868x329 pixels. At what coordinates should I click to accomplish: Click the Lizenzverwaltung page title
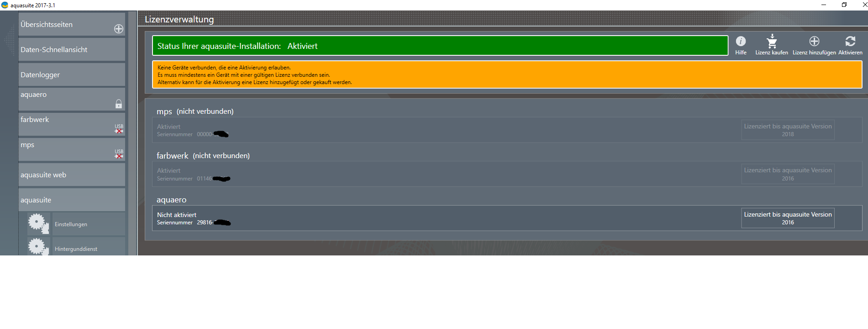(179, 19)
